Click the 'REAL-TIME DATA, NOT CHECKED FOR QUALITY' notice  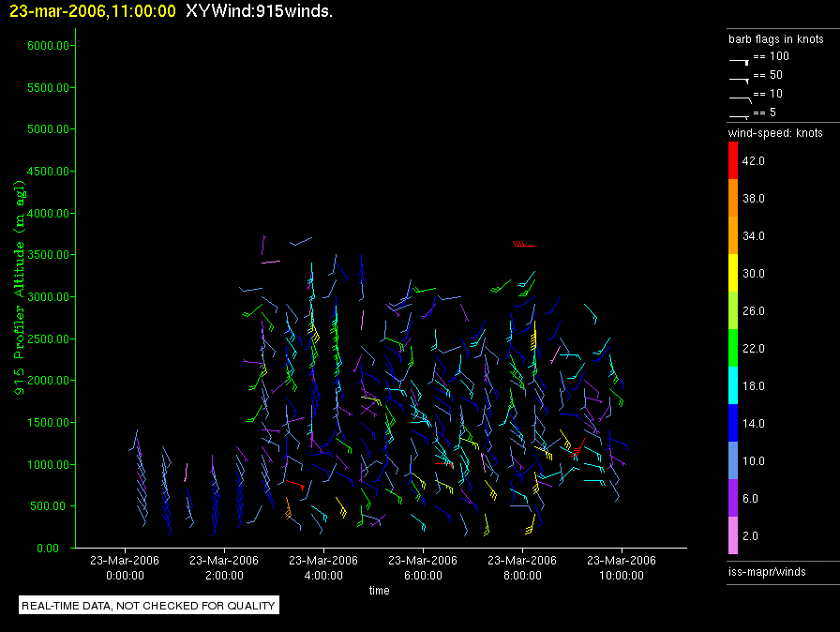point(148,606)
